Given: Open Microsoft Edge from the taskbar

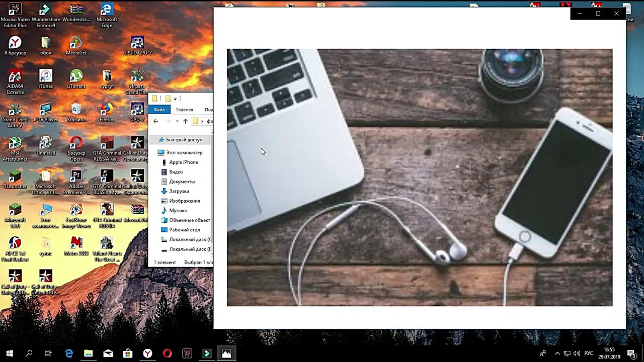Looking at the screenshot, I should point(69,353).
